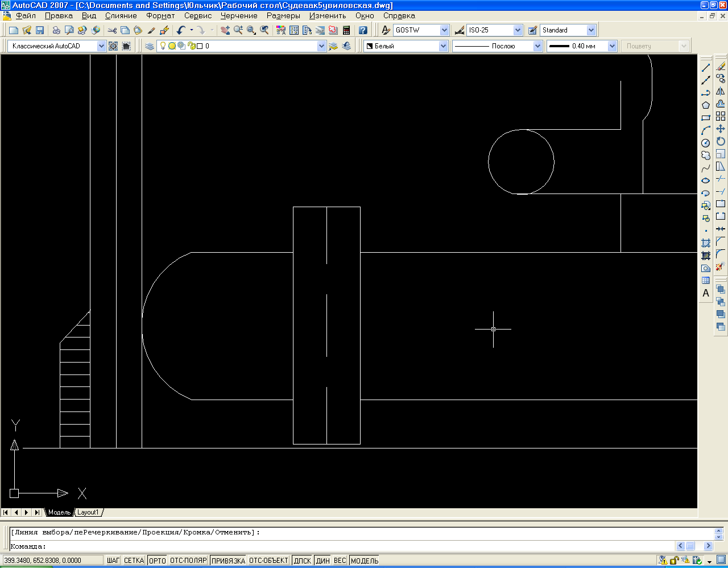
Task: Click the Erase tool icon
Action: pos(721,66)
